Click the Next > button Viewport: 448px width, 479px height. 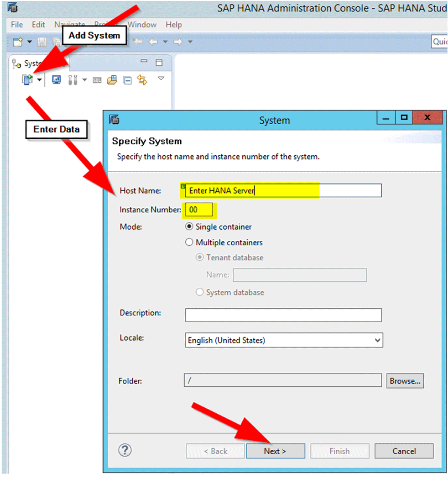pos(276,451)
